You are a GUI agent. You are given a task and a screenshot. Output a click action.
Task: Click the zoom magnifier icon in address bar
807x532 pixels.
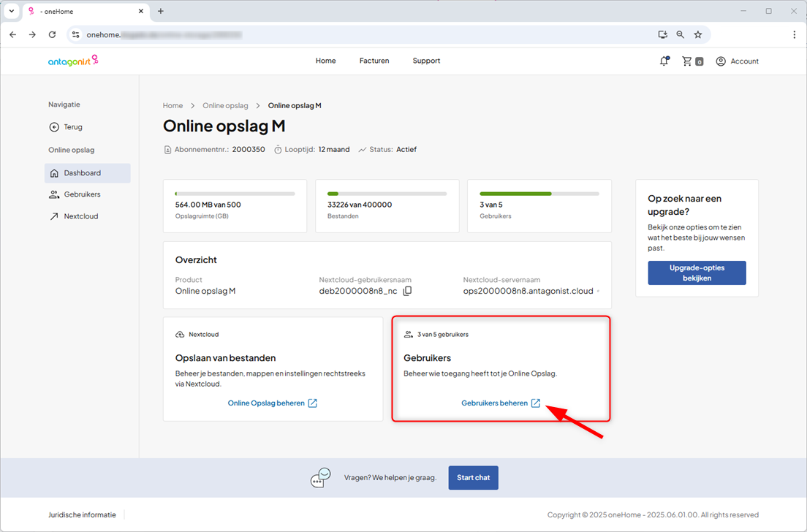coord(681,34)
